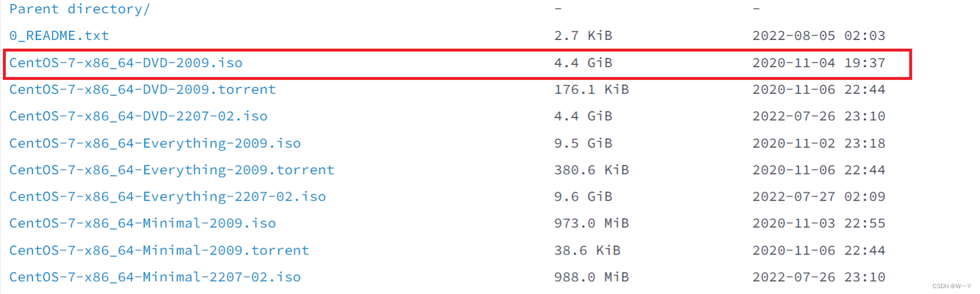This screenshot has height=294, width=980.
Task: Click the 2022-08-05 02:03 date entry
Action: click(818, 36)
